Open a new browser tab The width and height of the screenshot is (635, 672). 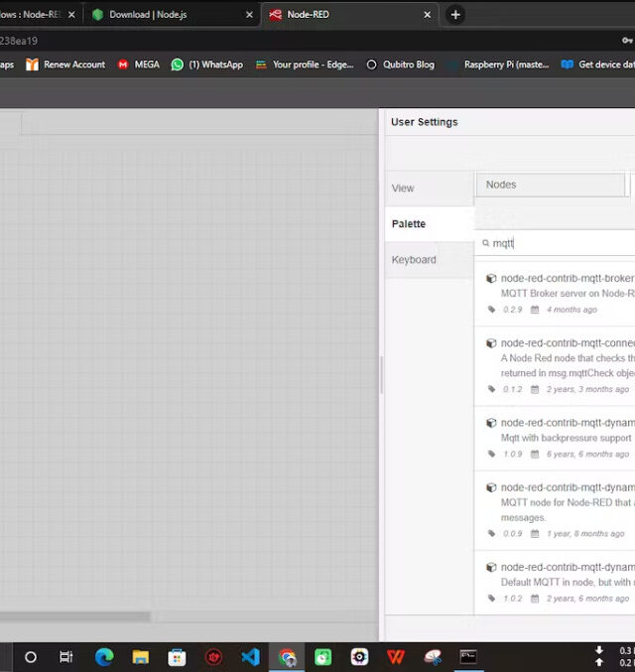coord(454,15)
